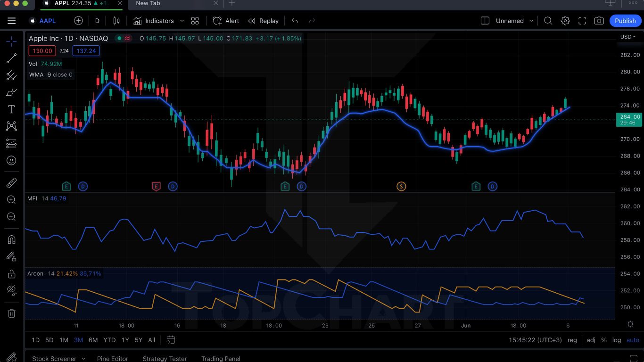The height and width of the screenshot is (362, 644).
Task: Redo the last chart action
Action: coord(312,21)
